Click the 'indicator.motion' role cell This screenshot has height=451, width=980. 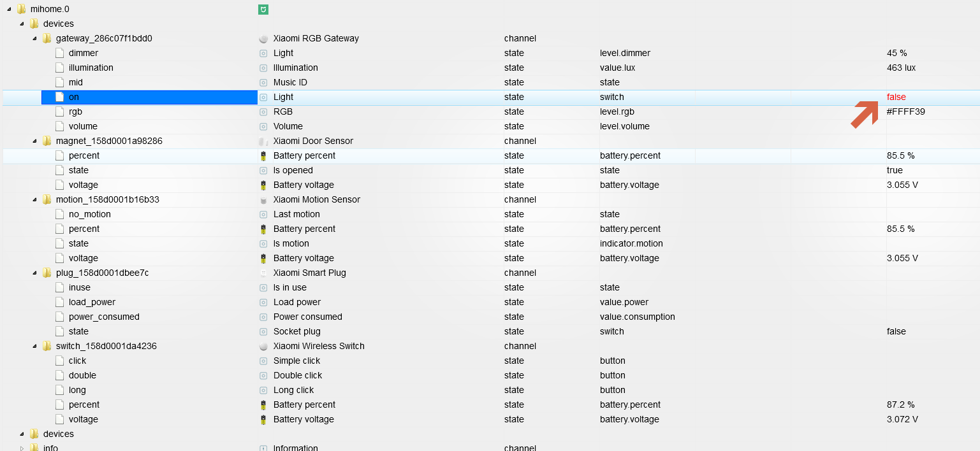point(631,243)
